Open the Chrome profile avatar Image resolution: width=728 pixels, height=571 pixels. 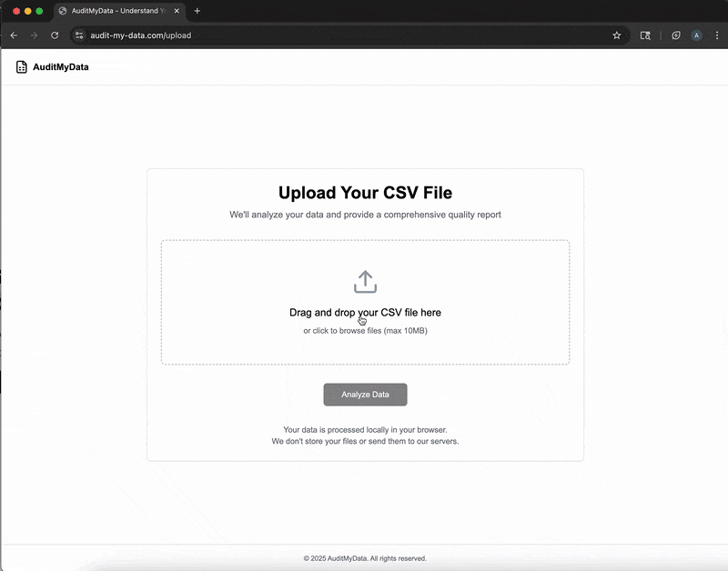click(696, 35)
